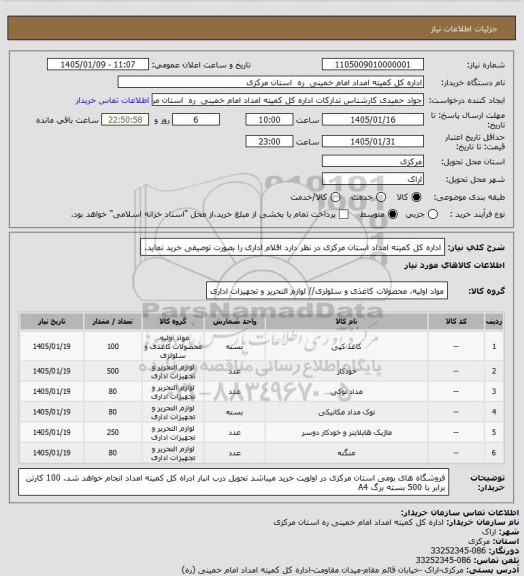Click the delivery province field مرکزی

373,161
